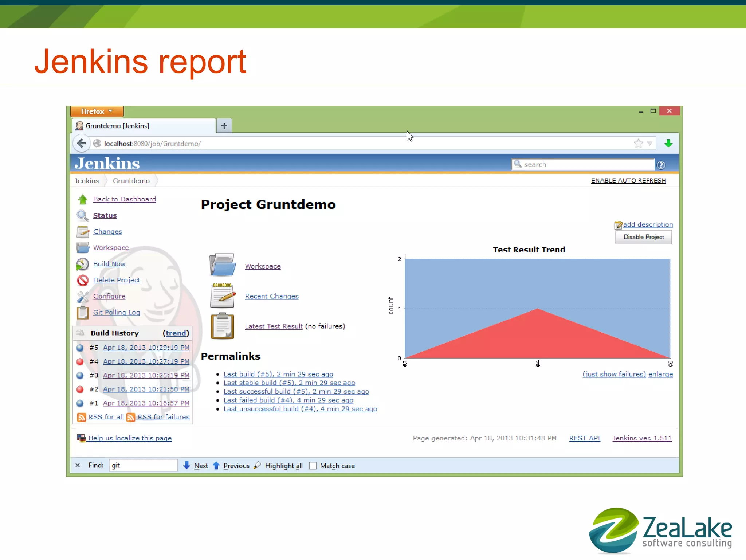This screenshot has height=560, width=746.
Task: Open Last failed build (#4) permalink
Action: pos(288,400)
